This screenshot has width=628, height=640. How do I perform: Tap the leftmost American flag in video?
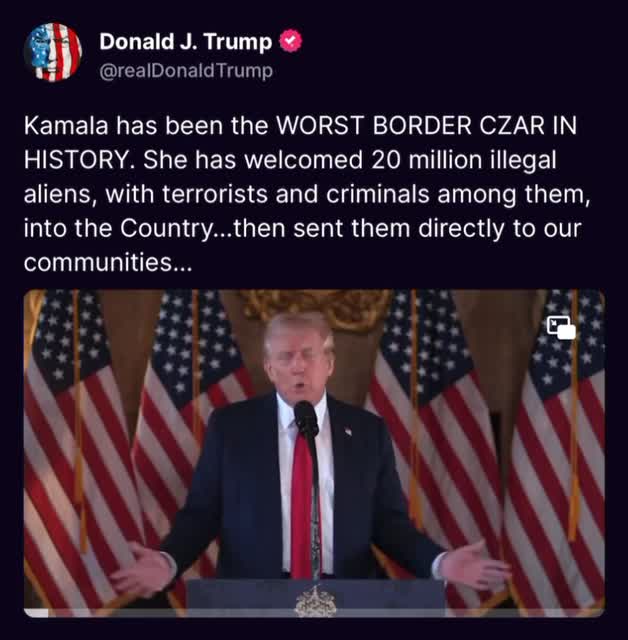point(78,449)
